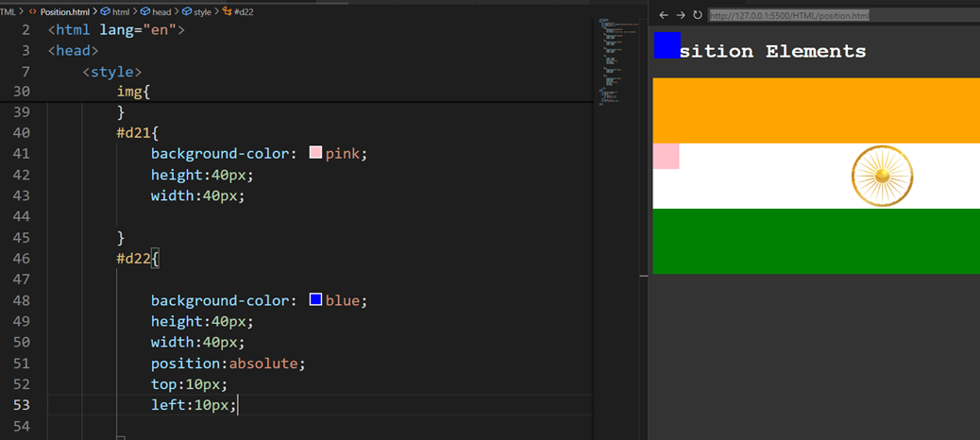Viewport: 980px width, 440px height.
Task: Place cursor on the #d22{ selector line
Action: pyautogui.click(x=138, y=259)
